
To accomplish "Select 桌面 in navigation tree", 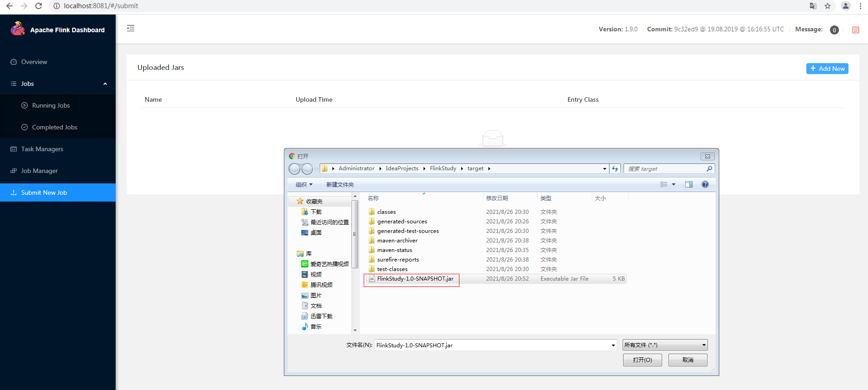I will click(x=316, y=232).
